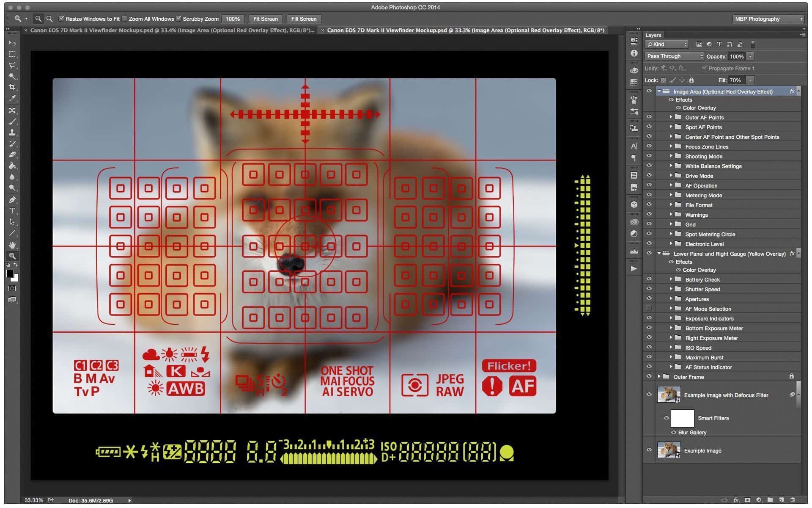This screenshot has height=508, width=812.
Task: Open the Pass Through blend mode dropdown
Action: pyautogui.click(x=674, y=56)
